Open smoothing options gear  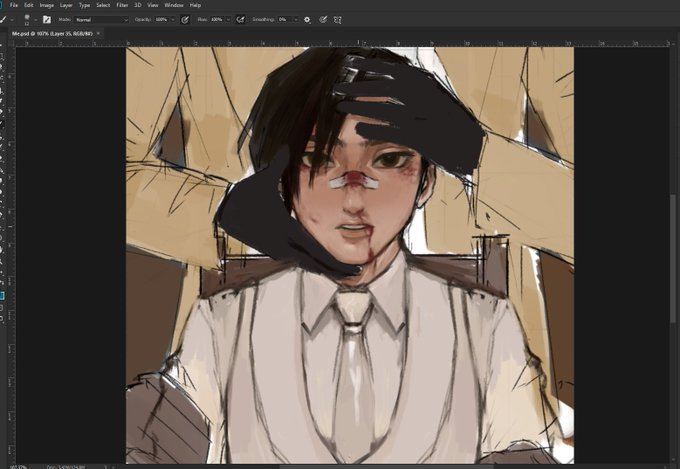[x=307, y=20]
